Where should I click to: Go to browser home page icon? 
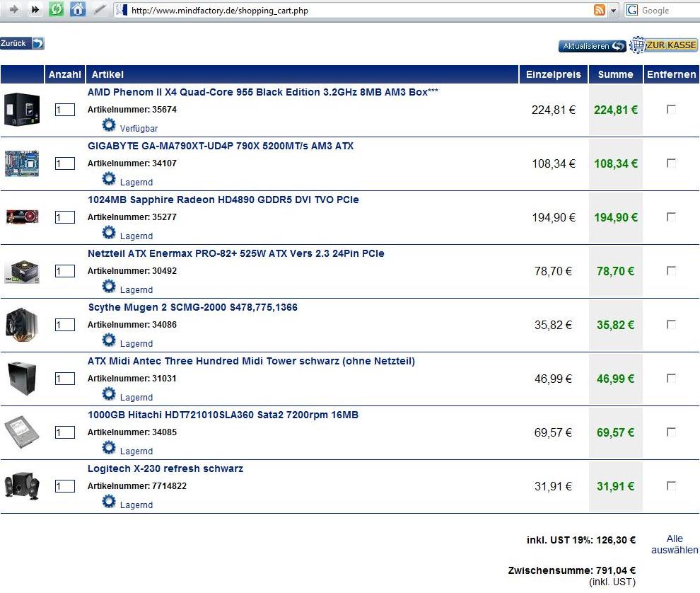point(78,9)
